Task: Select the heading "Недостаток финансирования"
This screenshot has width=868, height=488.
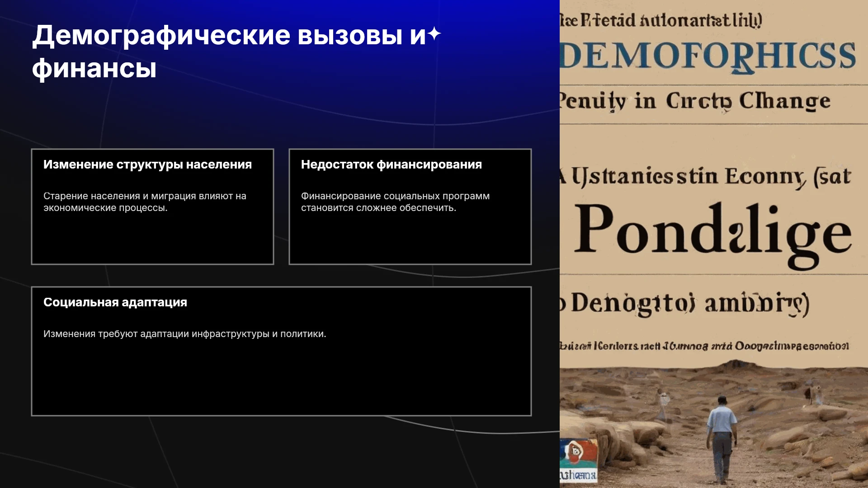Action: click(x=392, y=164)
